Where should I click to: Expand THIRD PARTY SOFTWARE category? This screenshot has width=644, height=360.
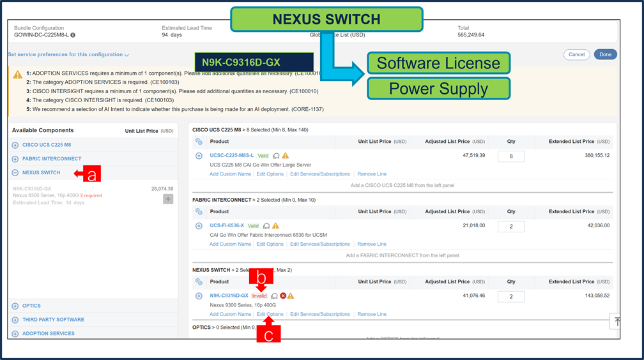[x=15, y=320]
